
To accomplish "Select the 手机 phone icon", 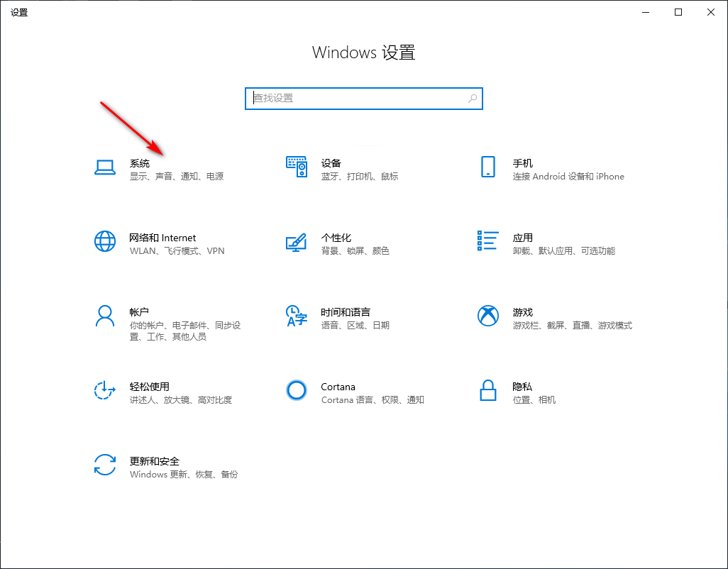I will point(488,167).
